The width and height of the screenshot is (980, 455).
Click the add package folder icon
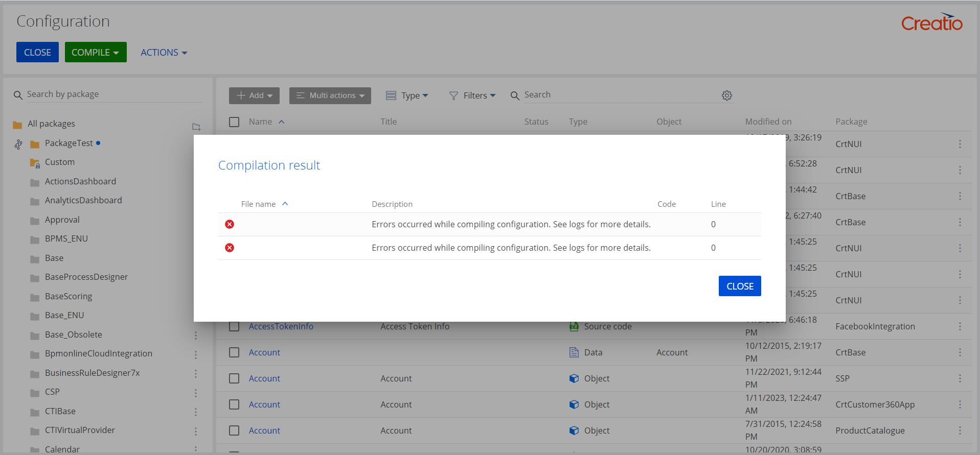[196, 127]
